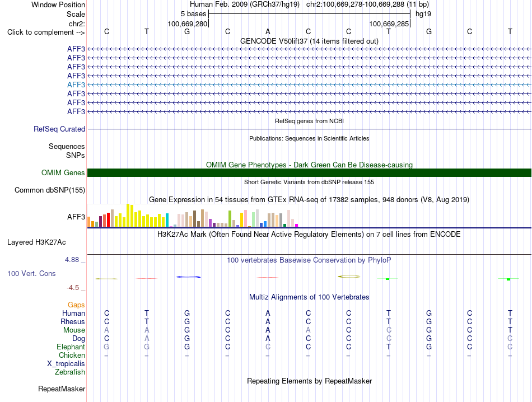Viewport: 532px width, 402px height.
Task: Select the X_tropicalis alignment row label
Action: pyautogui.click(x=66, y=364)
